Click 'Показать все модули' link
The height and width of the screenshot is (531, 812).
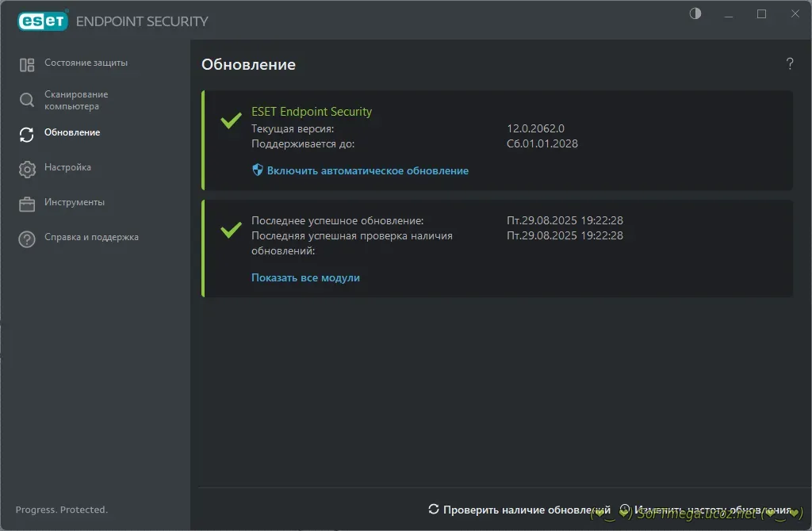305,277
